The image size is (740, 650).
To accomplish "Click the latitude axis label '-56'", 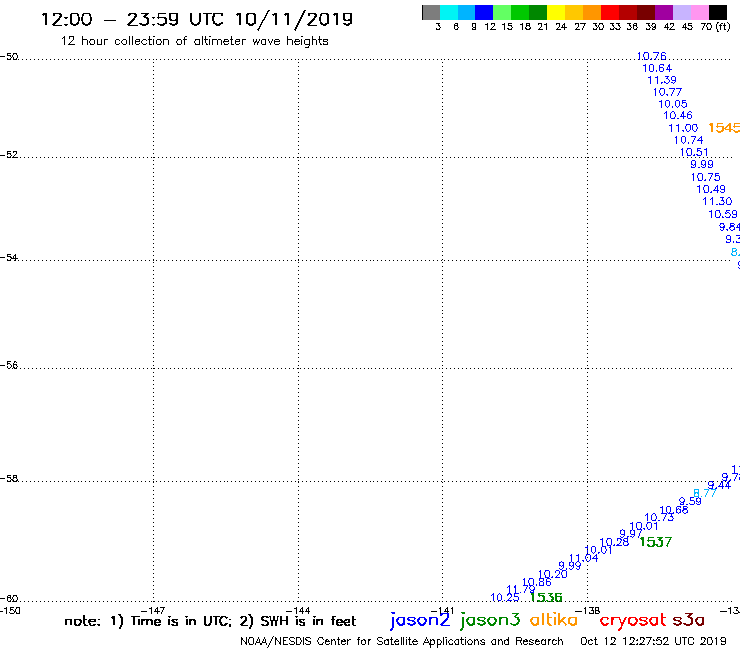I will [x=9, y=365].
